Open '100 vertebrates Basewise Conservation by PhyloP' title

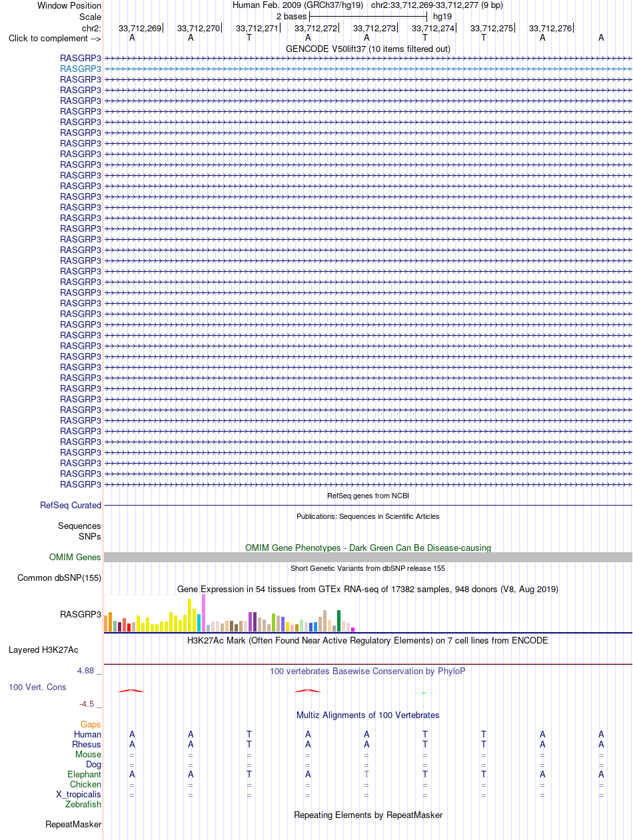[x=368, y=671]
